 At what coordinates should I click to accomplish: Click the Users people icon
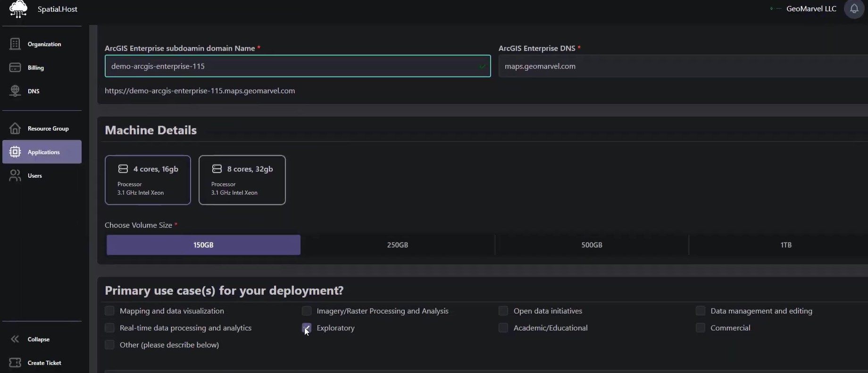(x=15, y=175)
